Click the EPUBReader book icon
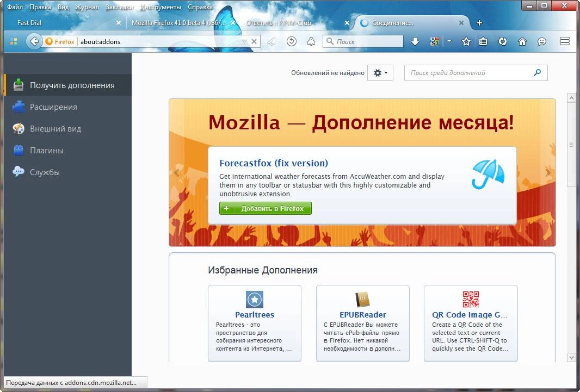The height and width of the screenshot is (392, 580). (x=363, y=300)
